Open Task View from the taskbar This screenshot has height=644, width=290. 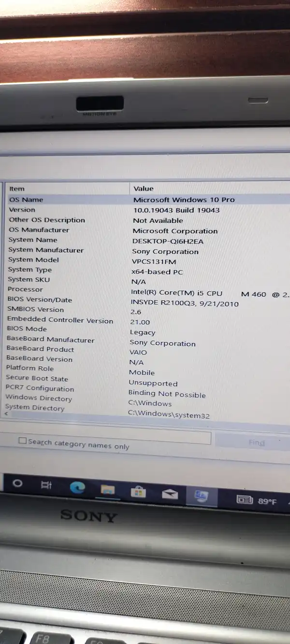(x=46, y=485)
